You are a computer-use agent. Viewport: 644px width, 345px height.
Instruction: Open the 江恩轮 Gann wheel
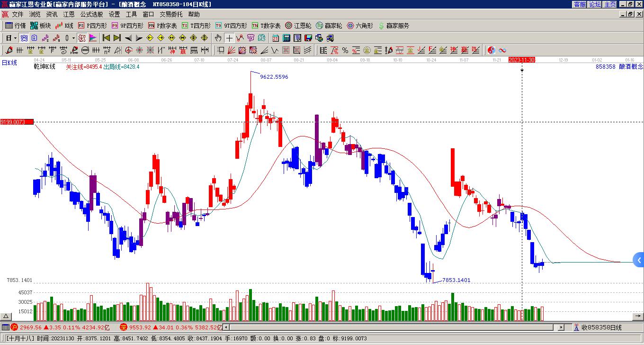pyautogui.click(x=298, y=26)
